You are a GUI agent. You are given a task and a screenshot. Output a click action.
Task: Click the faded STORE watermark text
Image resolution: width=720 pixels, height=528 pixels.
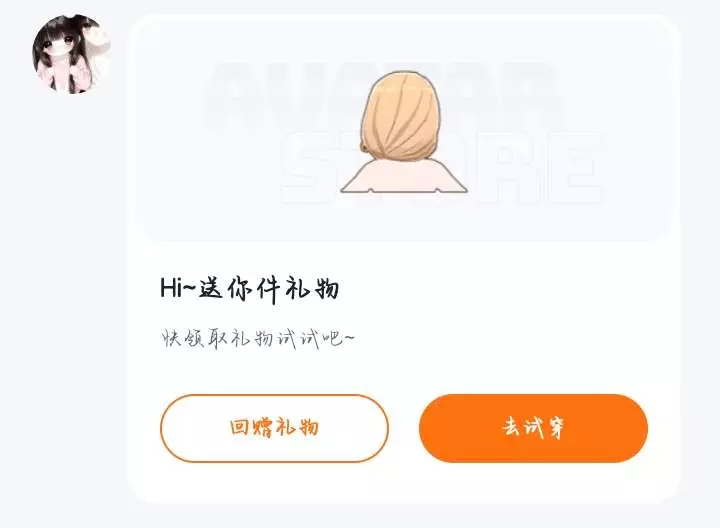click(442, 167)
